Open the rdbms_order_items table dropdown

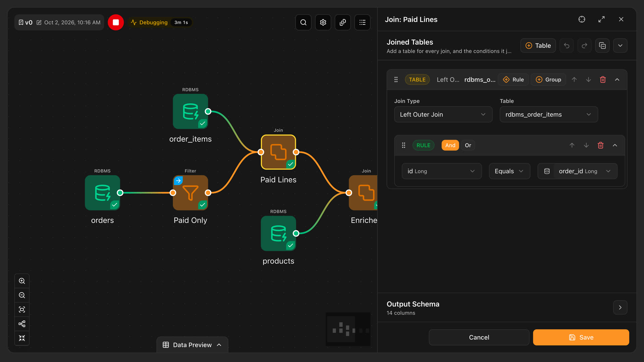pos(549,115)
